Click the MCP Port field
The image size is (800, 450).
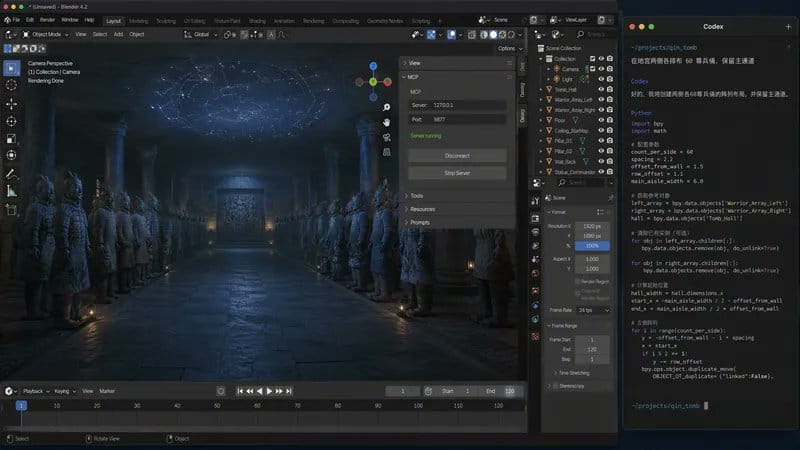tap(457, 119)
